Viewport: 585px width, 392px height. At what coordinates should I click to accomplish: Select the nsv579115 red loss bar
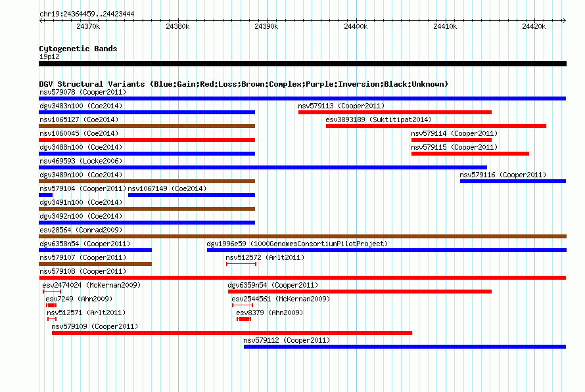tap(470, 154)
